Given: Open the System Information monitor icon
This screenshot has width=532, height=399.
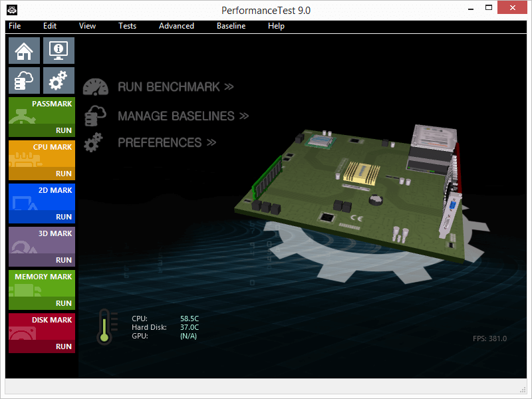Looking at the screenshot, I should point(59,51).
